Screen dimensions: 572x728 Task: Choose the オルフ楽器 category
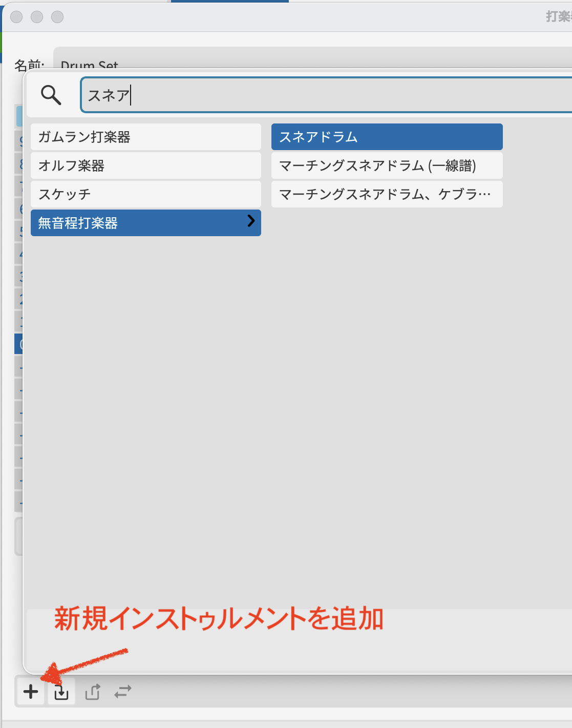145,166
